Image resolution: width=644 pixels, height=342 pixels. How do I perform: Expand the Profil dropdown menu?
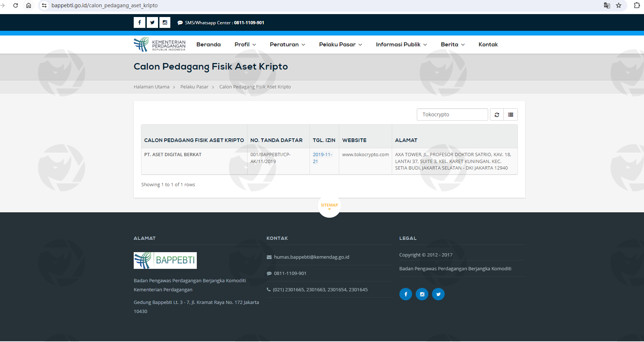coord(245,45)
